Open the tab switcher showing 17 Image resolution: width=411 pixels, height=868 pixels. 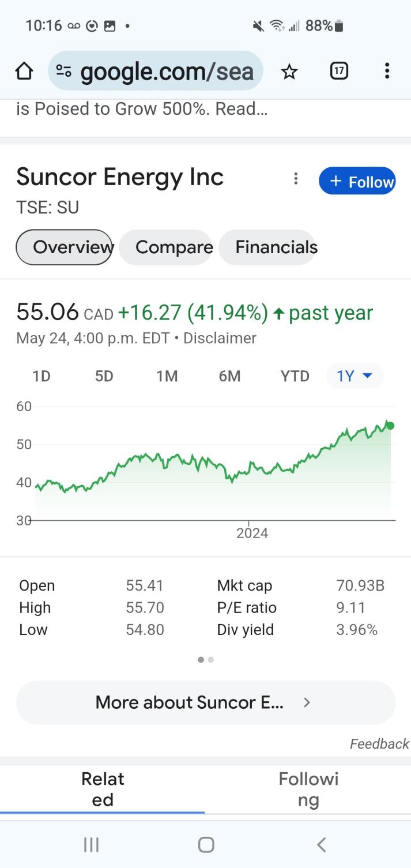pos(339,71)
